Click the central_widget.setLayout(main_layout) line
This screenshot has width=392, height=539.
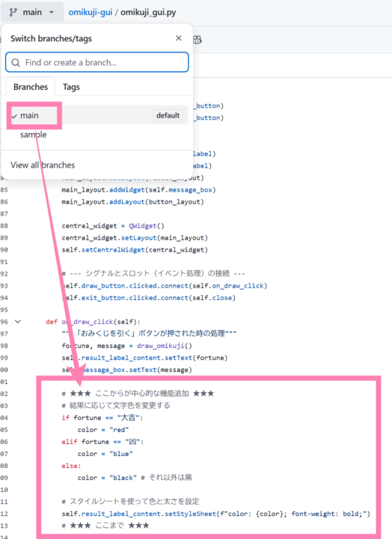tap(135, 238)
